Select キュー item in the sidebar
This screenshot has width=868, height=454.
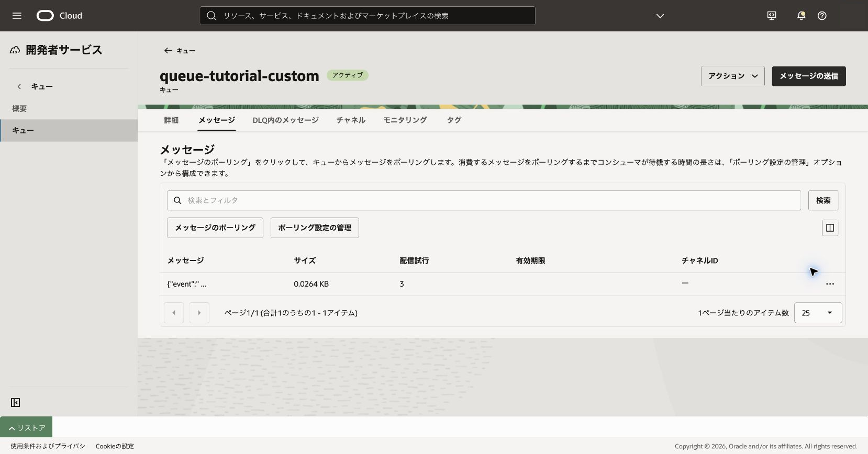point(69,130)
